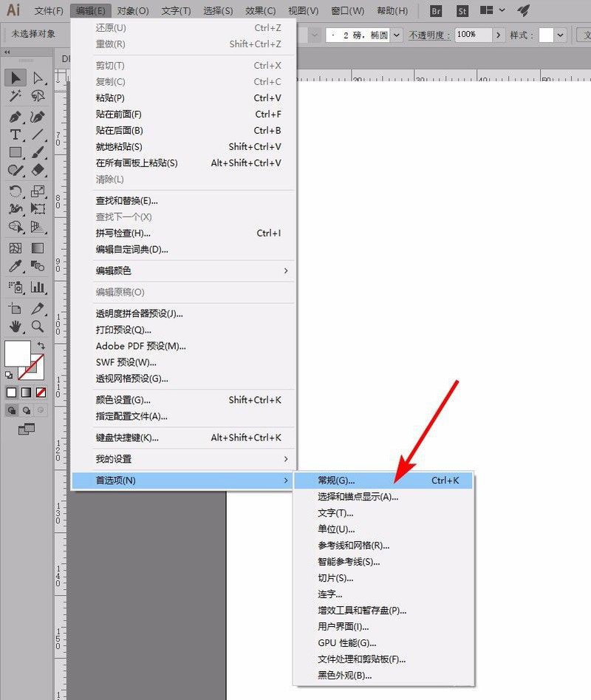Expand the opacity value arrow
This screenshot has height=700, width=591.
[499, 35]
